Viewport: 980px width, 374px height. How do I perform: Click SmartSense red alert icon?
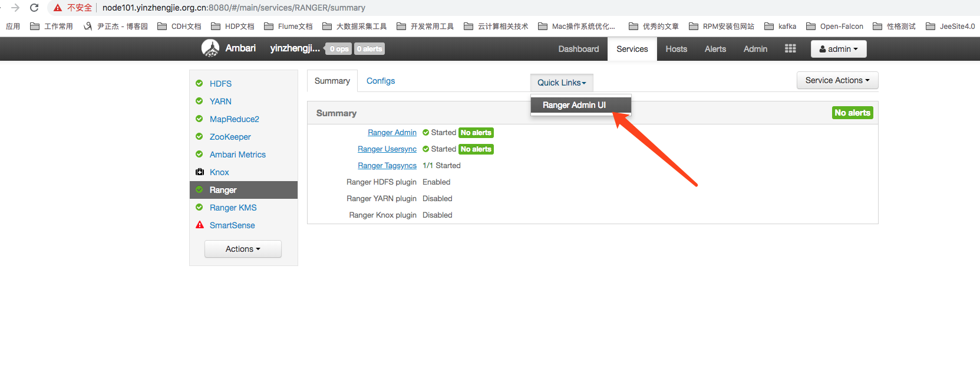200,225
